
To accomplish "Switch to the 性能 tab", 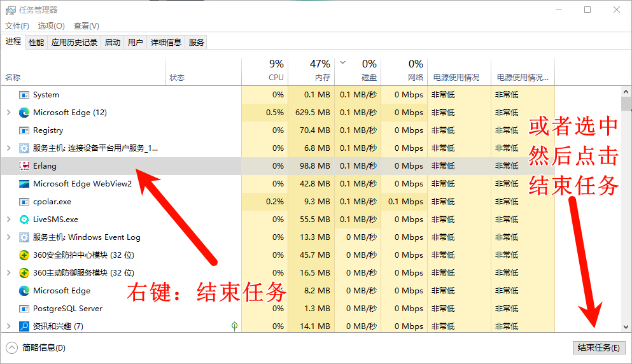I will coord(36,43).
